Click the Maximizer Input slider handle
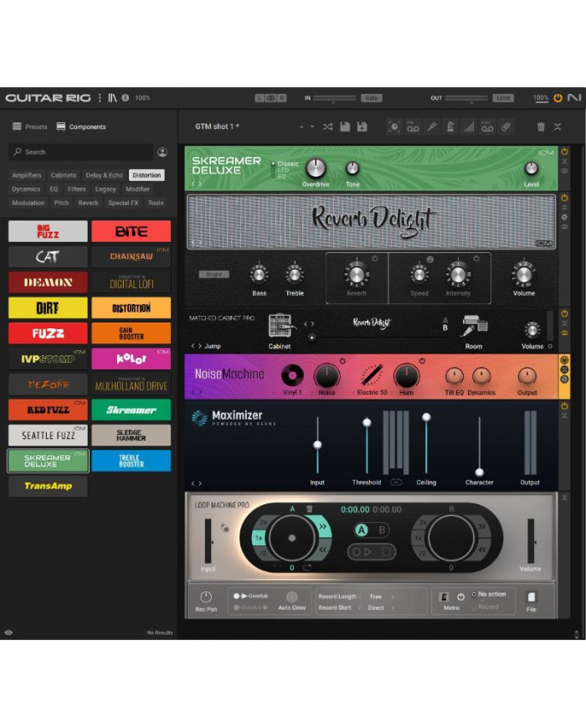The height and width of the screenshot is (728, 586). tap(317, 445)
